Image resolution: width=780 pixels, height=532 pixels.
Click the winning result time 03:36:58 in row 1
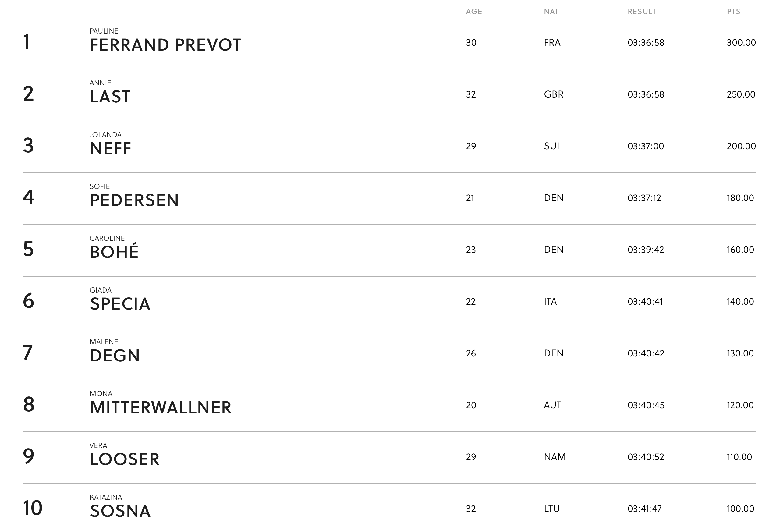(646, 43)
